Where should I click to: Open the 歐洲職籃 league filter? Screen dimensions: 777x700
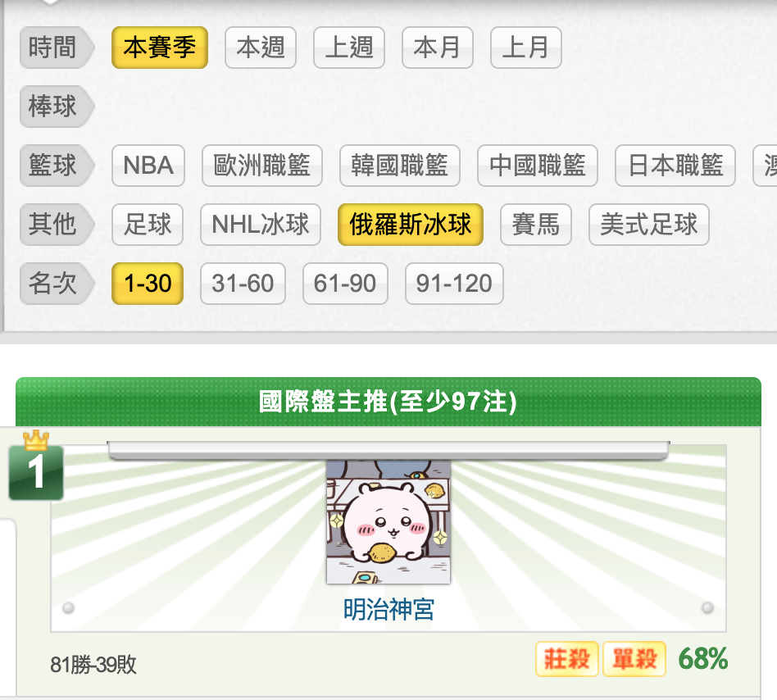pyautogui.click(x=262, y=166)
